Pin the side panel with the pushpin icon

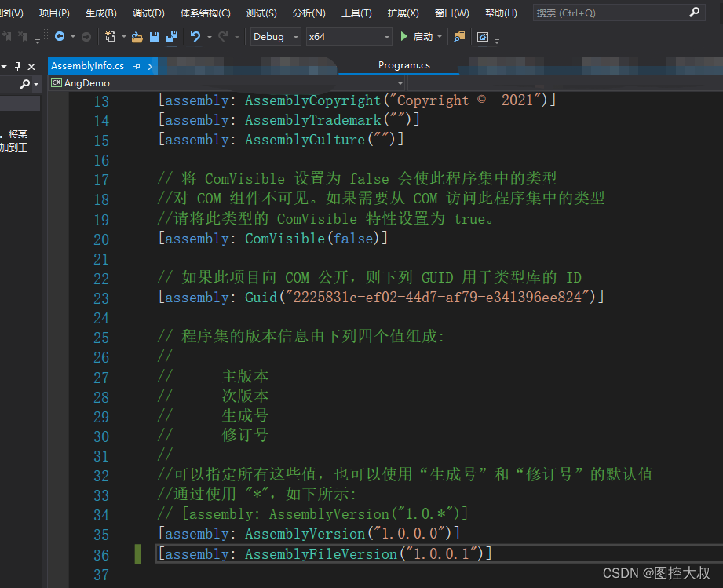(x=17, y=66)
